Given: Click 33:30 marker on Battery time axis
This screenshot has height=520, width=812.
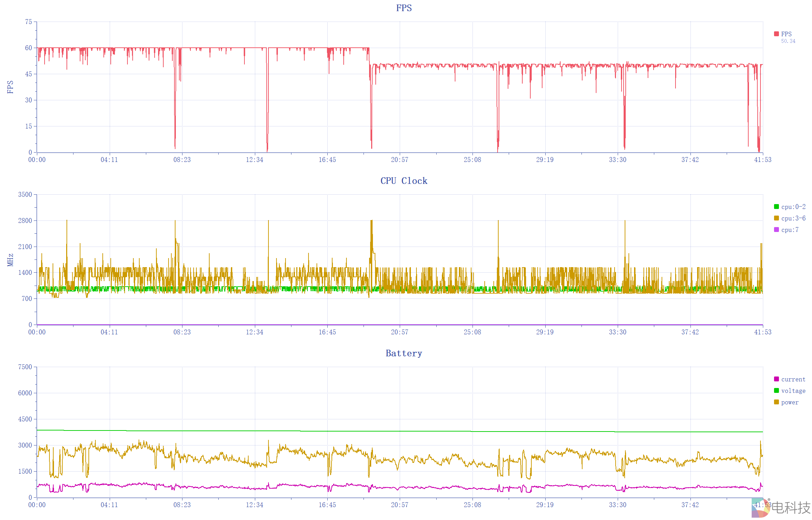Looking at the screenshot, I should click(617, 505).
